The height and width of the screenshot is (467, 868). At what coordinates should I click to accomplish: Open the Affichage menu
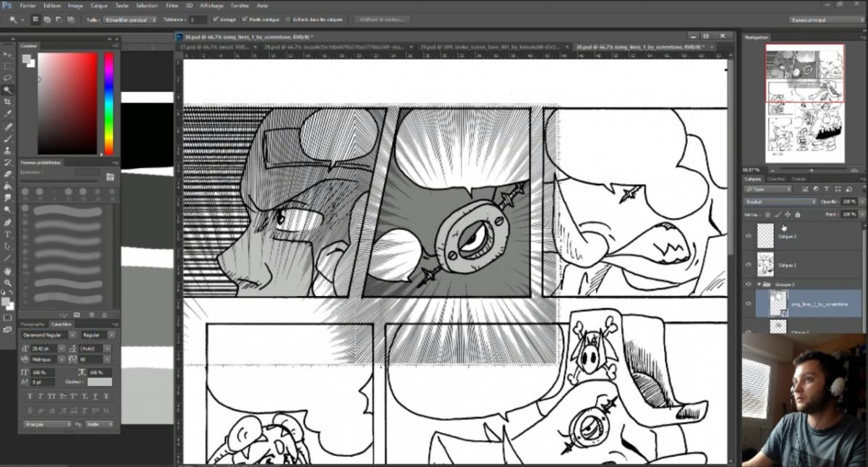click(212, 5)
